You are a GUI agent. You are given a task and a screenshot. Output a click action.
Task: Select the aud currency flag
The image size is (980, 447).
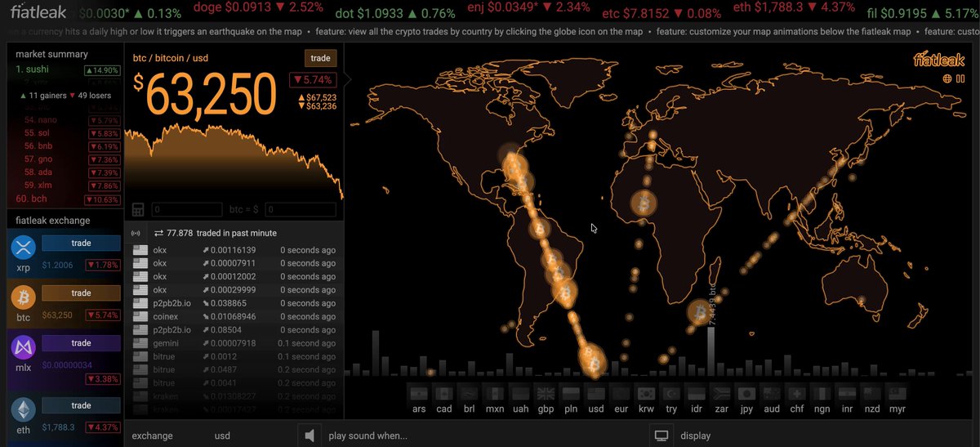[x=771, y=393]
